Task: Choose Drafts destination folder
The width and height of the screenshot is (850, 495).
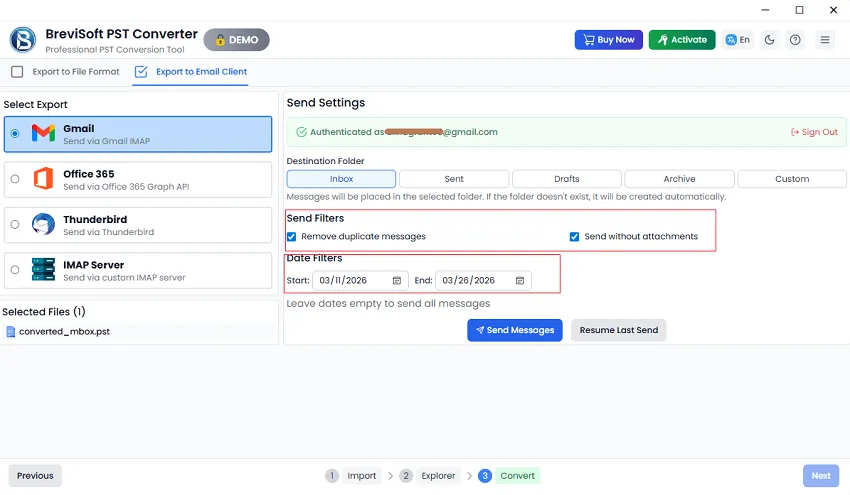Action: [566, 179]
